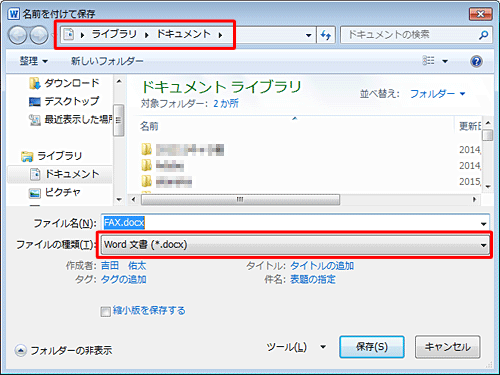Open the 整理 dropdown menu
The height and width of the screenshot is (375, 500).
34,61
